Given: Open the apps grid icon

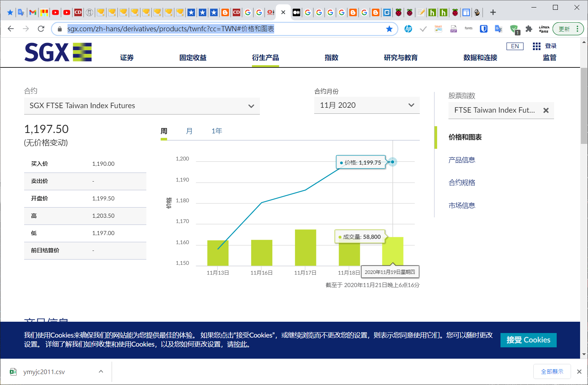Looking at the screenshot, I should click(x=537, y=46).
